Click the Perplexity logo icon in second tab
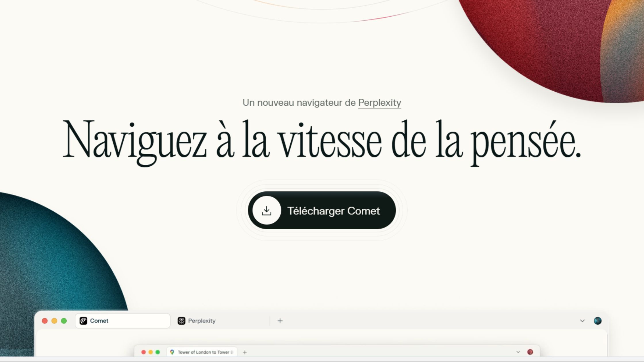 tap(181, 321)
